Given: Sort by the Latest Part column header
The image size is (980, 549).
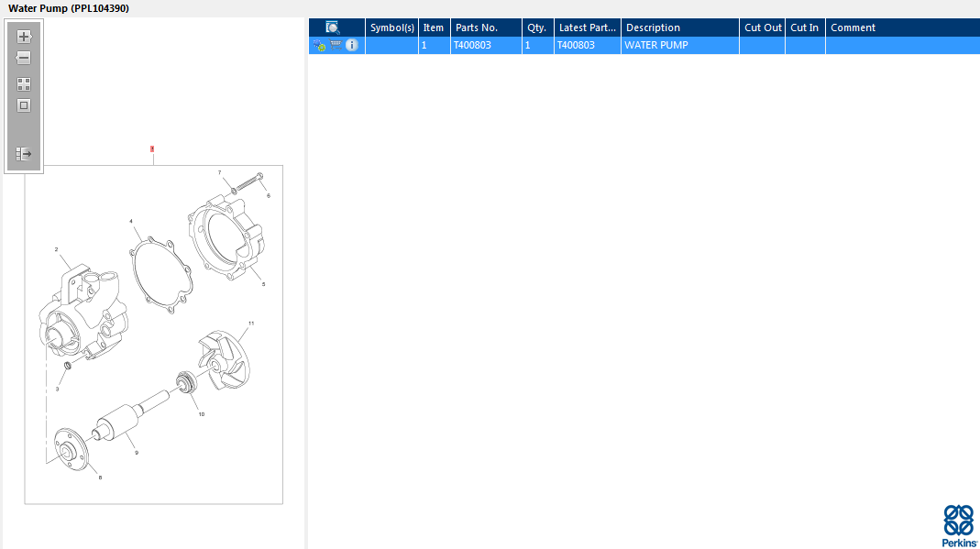Looking at the screenshot, I should (588, 27).
